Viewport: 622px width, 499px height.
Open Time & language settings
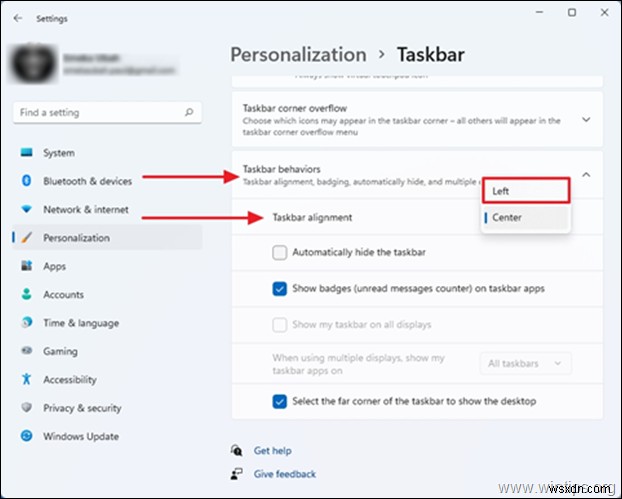coord(80,323)
